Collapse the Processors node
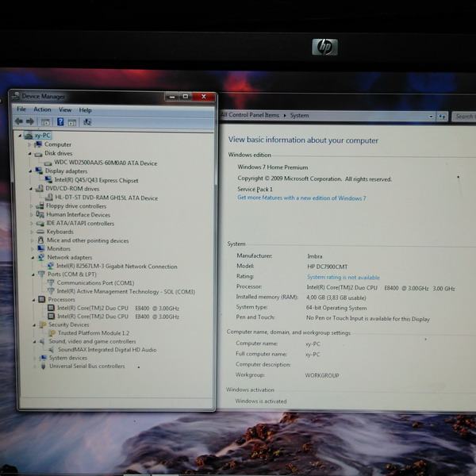 point(33,300)
